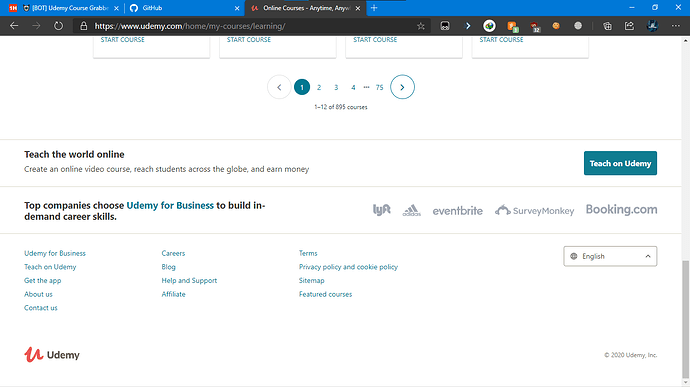
Task: Open browser settings three-dot menu
Action: tap(675, 26)
